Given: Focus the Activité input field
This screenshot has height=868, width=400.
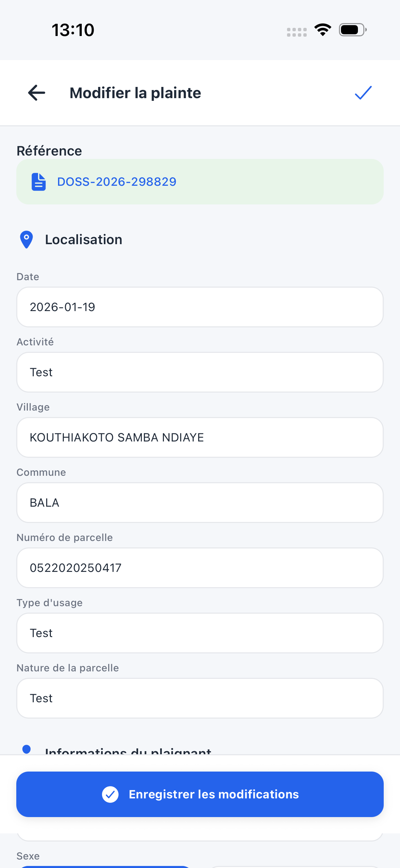Looking at the screenshot, I should coord(200,372).
